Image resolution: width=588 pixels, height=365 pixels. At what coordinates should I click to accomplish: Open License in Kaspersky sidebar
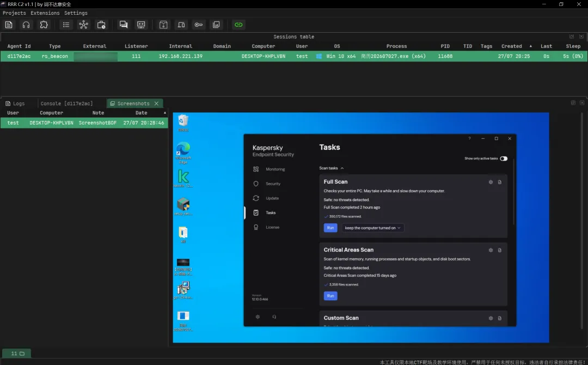(x=266, y=227)
